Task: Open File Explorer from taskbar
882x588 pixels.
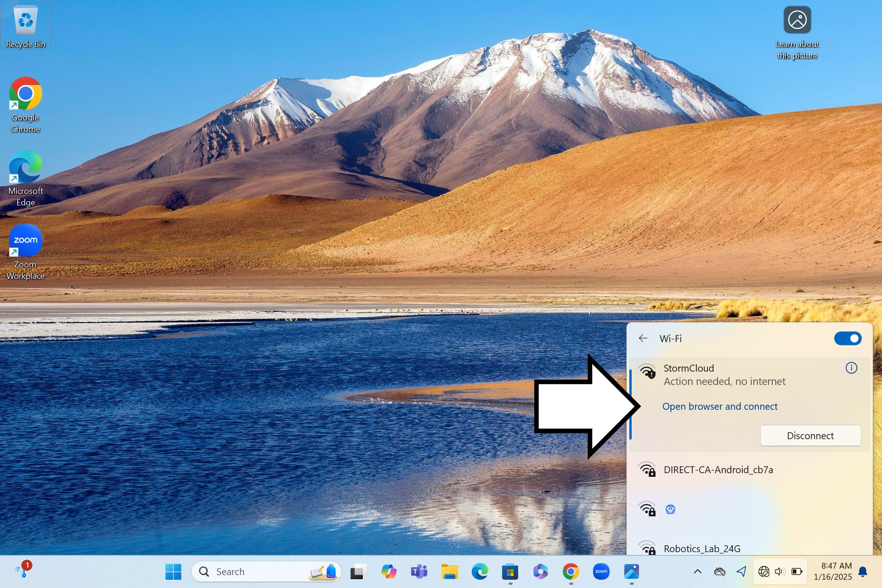Action: 449,572
